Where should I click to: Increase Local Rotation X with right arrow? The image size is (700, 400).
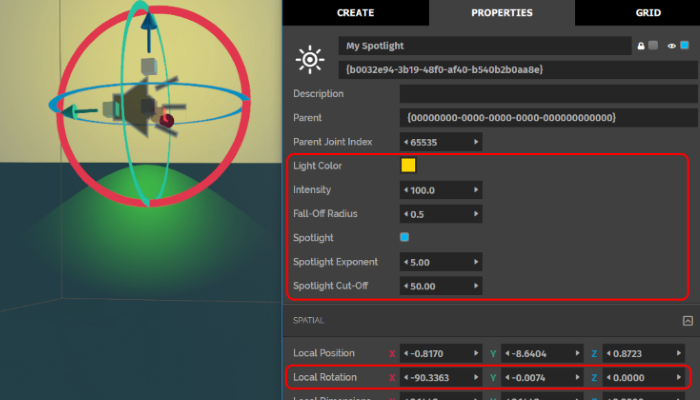(476, 377)
